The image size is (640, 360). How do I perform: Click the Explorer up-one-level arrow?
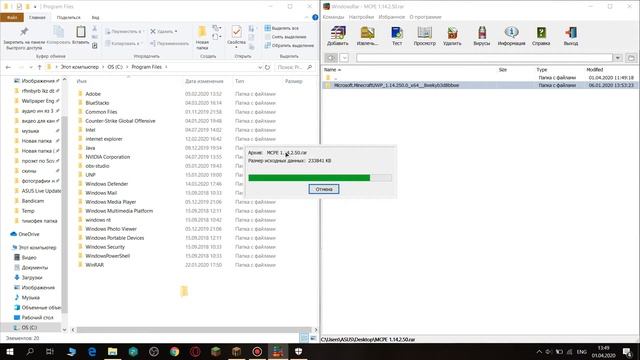[40, 67]
